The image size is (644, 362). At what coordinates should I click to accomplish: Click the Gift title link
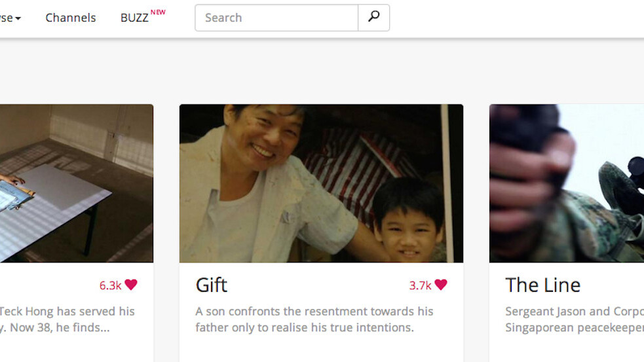[x=212, y=285]
